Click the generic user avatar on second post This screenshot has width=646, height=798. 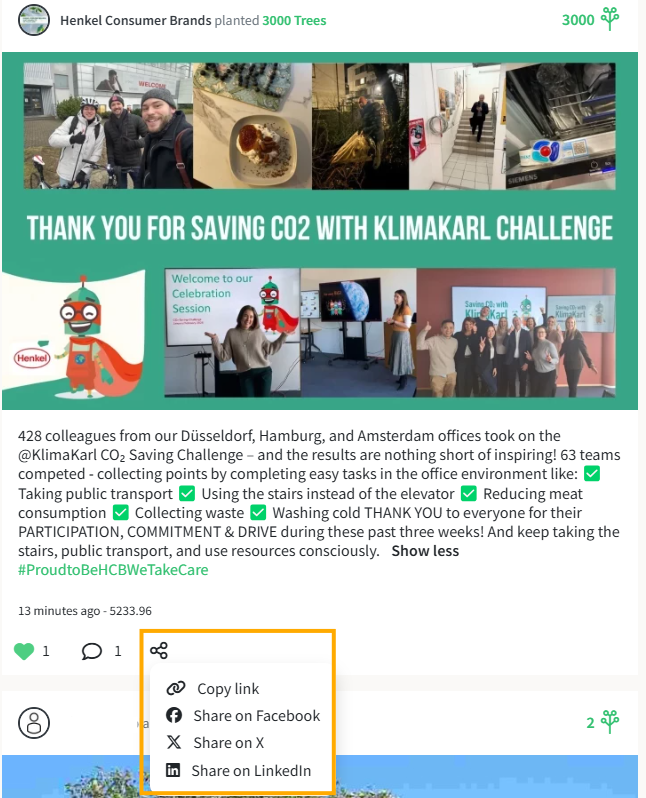[x=34, y=723]
